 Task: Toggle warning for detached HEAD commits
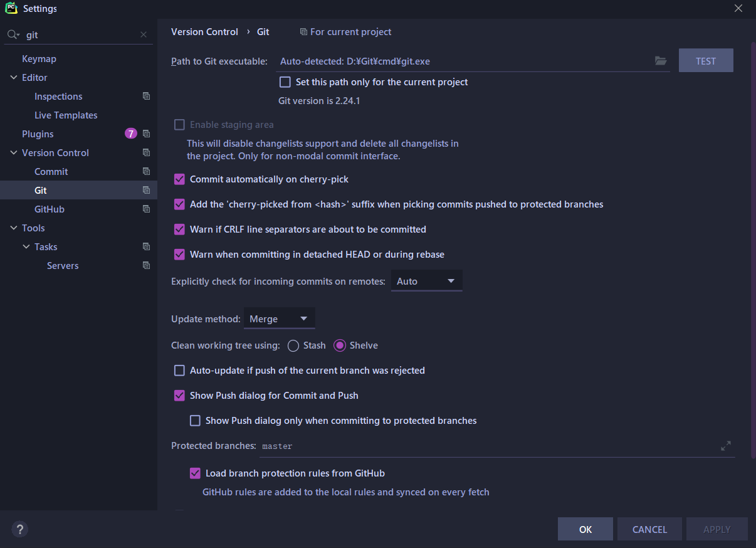179,255
